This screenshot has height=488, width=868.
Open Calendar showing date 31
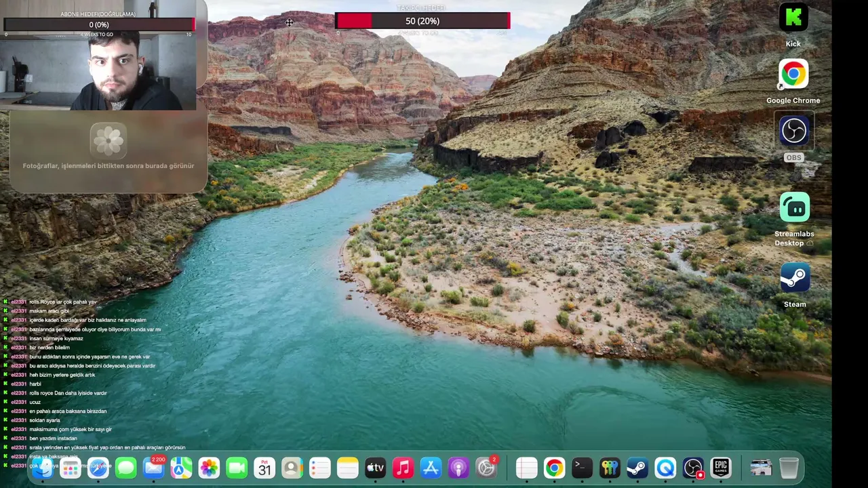(264, 468)
